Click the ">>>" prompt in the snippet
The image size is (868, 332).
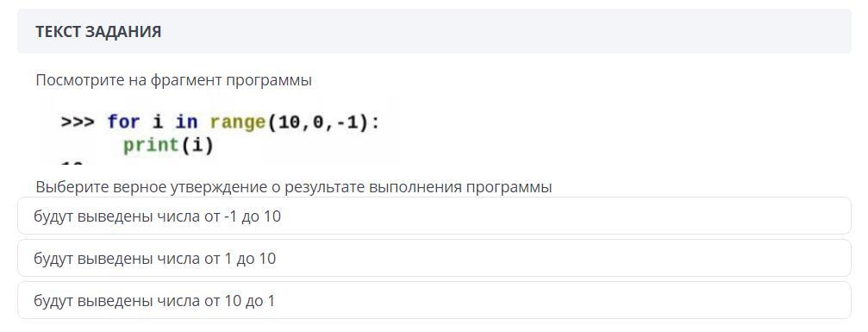point(78,122)
